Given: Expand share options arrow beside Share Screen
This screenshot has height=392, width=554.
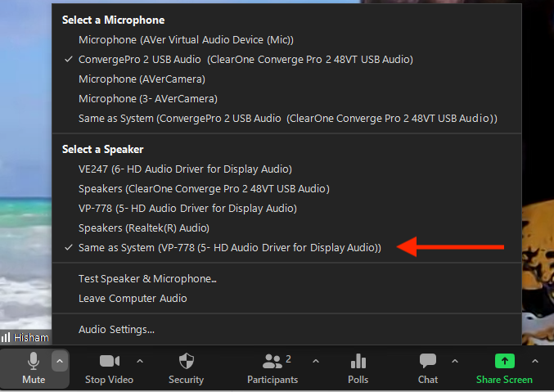Looking at the screenshot, I should (x=535, y=361).
